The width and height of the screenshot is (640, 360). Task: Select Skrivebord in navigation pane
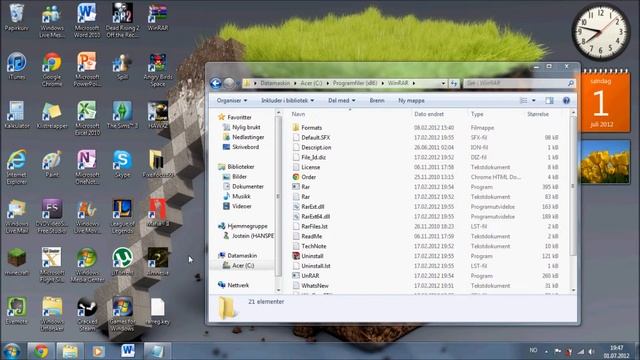241,147
